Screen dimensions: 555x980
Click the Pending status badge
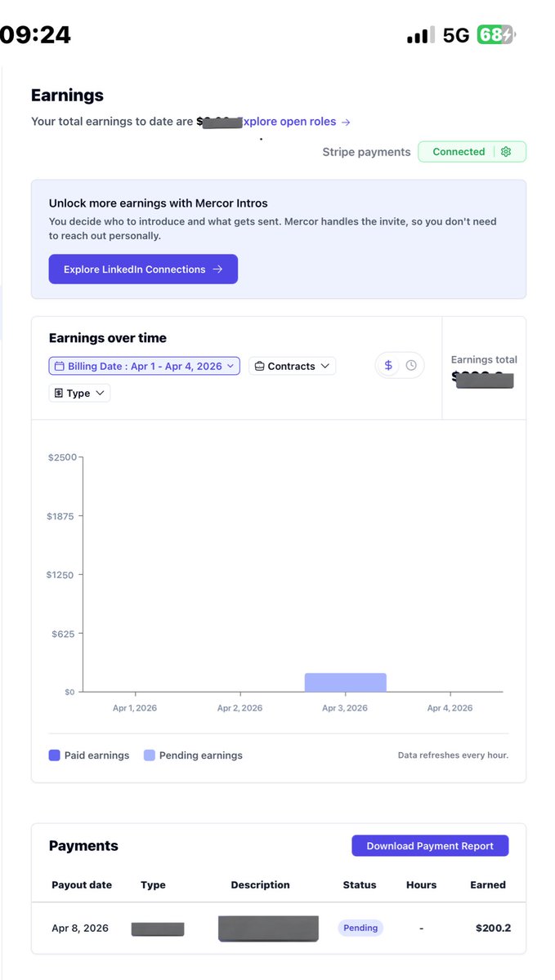tap(360, 928)
